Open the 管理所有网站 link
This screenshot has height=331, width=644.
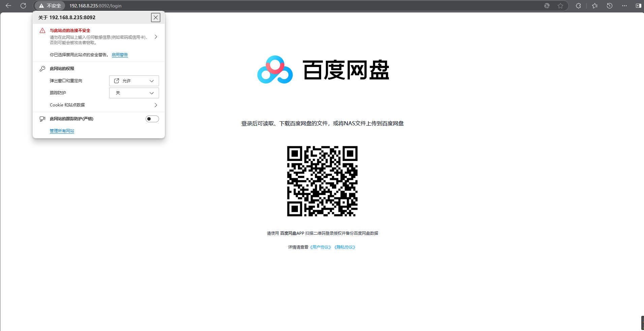pos(62,131)
